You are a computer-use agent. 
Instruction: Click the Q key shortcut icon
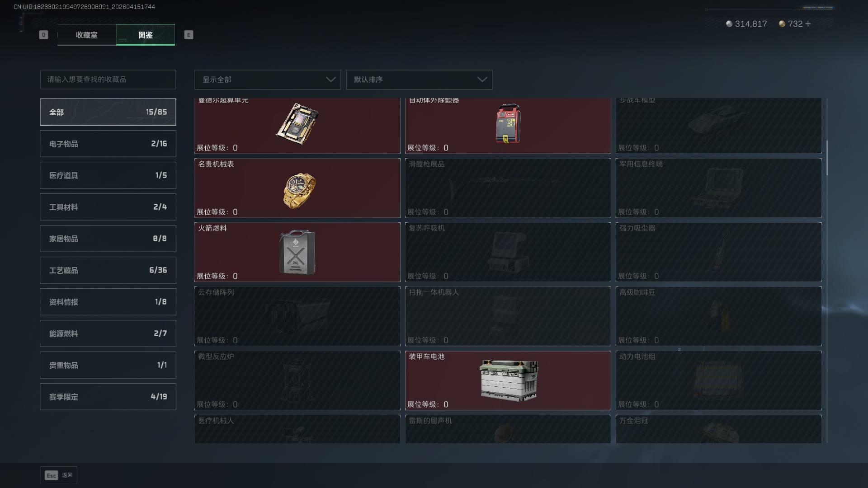pos(43,35)
